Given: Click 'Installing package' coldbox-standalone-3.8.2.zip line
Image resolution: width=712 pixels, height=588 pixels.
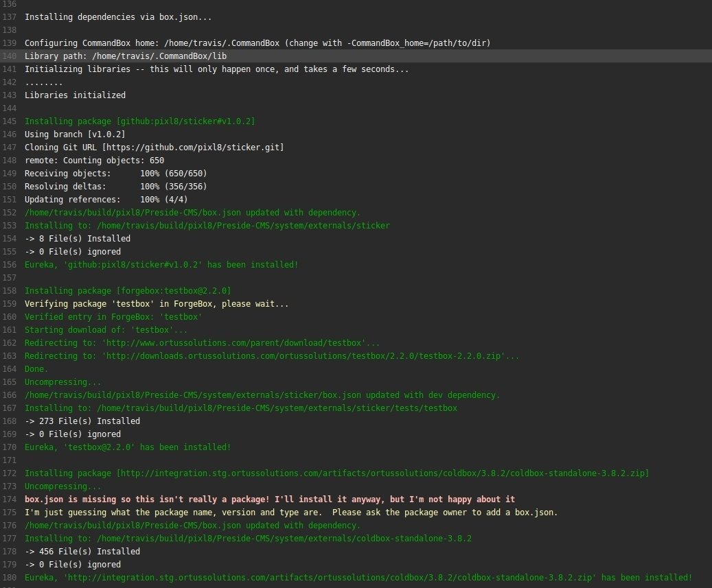Looking at the screenshot, I should [337, 473].
